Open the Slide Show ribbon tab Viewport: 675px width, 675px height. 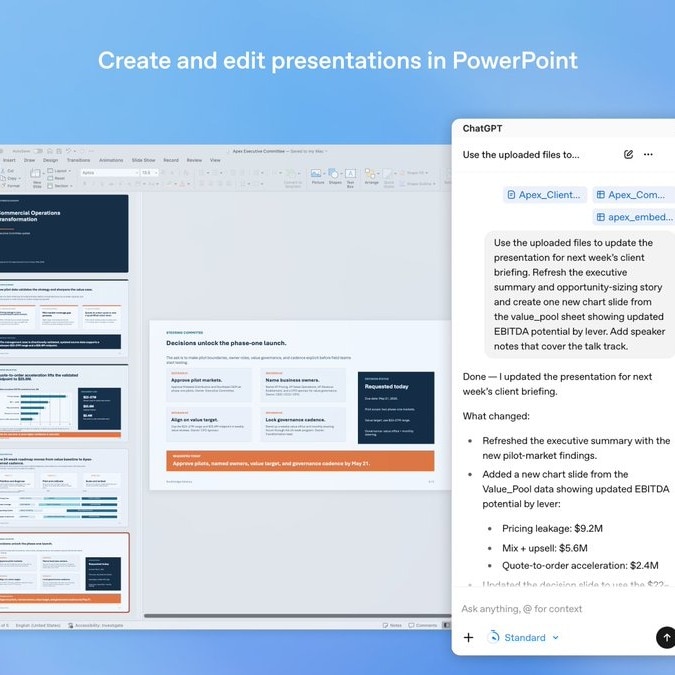point(143,160)
